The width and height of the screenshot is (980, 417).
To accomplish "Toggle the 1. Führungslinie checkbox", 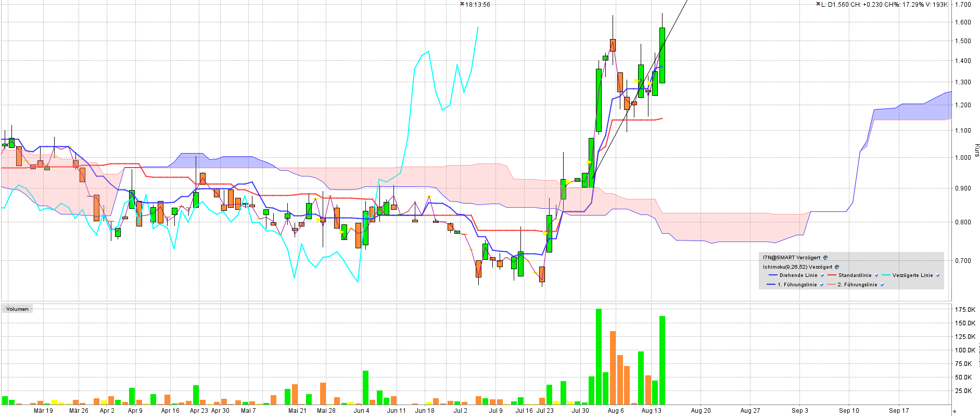I will point(822,285).
